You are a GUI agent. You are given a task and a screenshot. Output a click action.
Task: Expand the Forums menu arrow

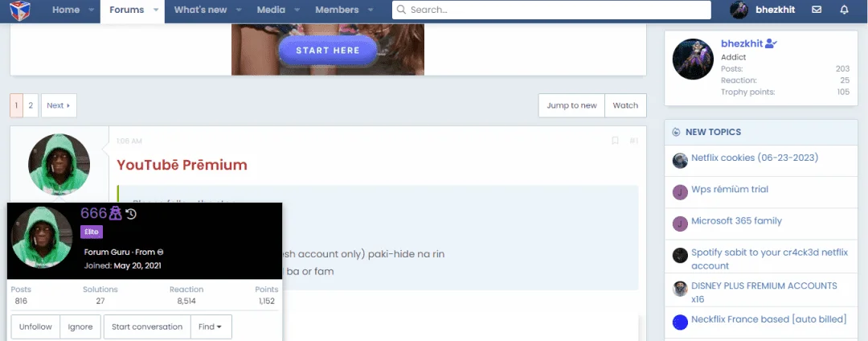click(156, 10)
